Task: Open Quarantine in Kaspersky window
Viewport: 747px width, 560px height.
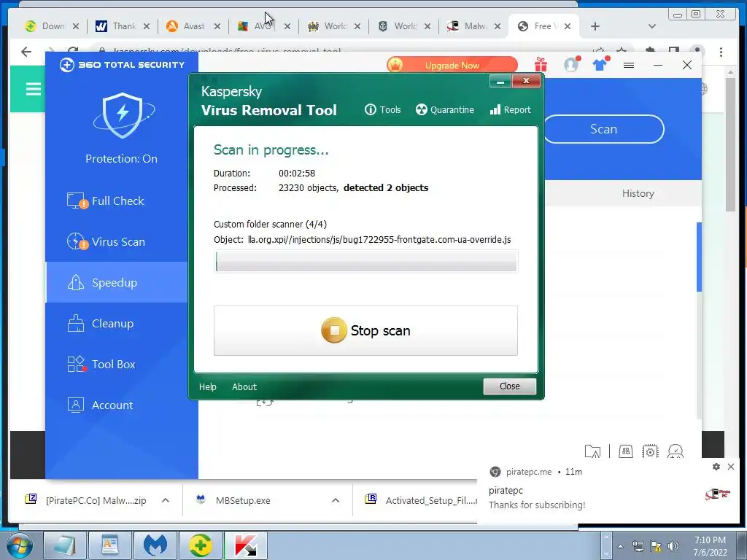Action: (444, 110)
